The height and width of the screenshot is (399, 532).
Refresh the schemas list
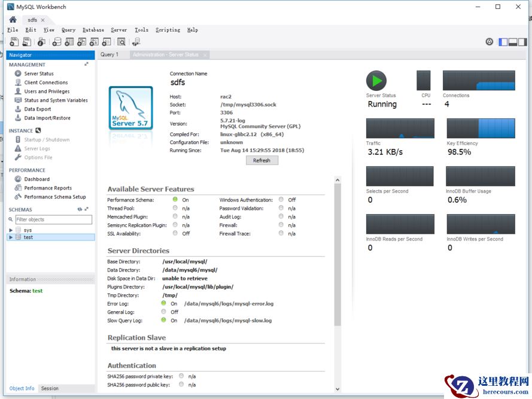pos(80,209)
